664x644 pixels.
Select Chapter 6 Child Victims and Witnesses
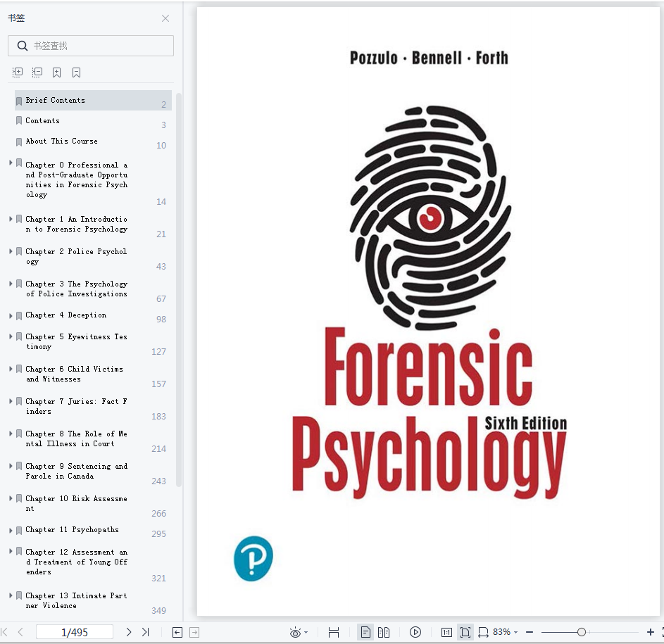(74, 374)
